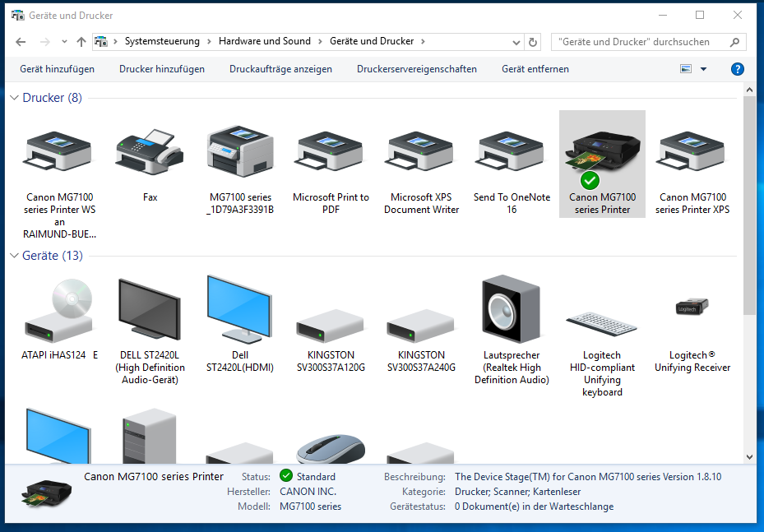This screenshot has width=764, height=532.
Task: Open the address bar history dropdown
Action: point(516,43)
